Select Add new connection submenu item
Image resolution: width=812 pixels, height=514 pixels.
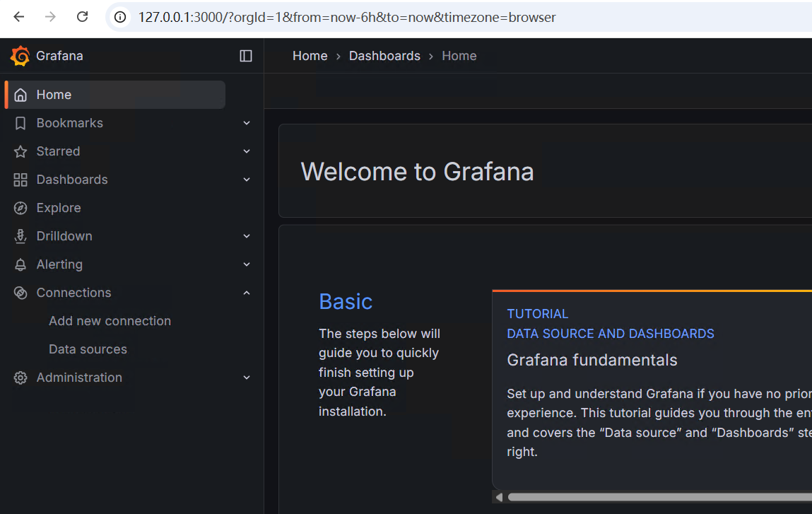point(110,321)
